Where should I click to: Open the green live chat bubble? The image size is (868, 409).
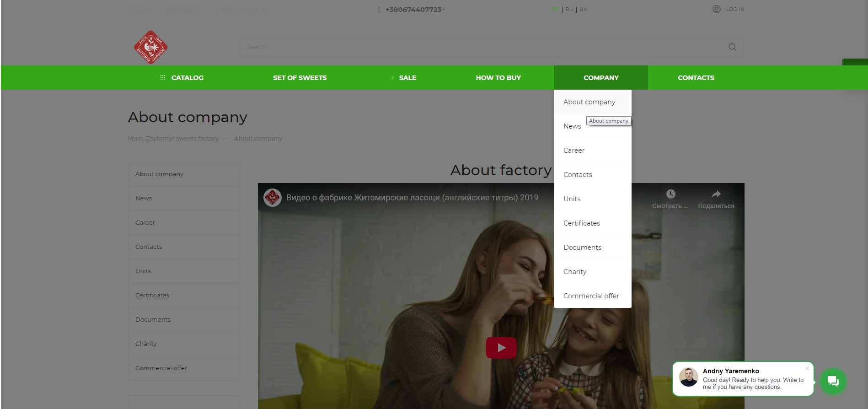tap(833, 381)
